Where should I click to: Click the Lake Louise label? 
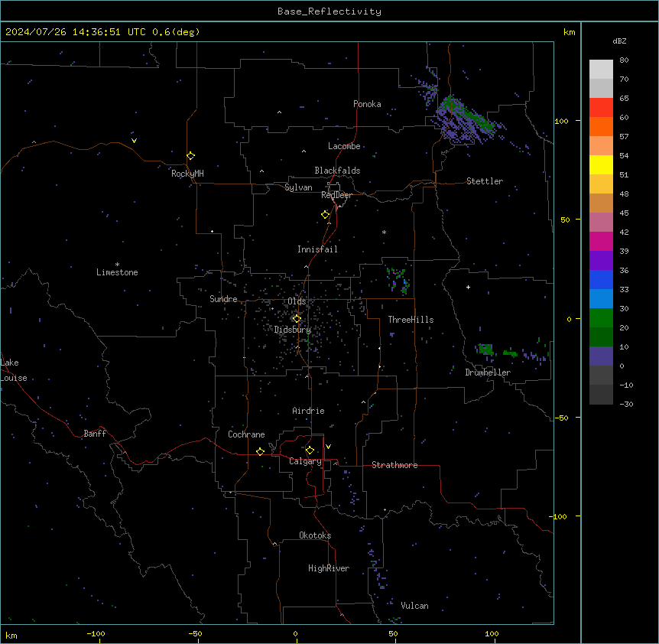point(14,370)
